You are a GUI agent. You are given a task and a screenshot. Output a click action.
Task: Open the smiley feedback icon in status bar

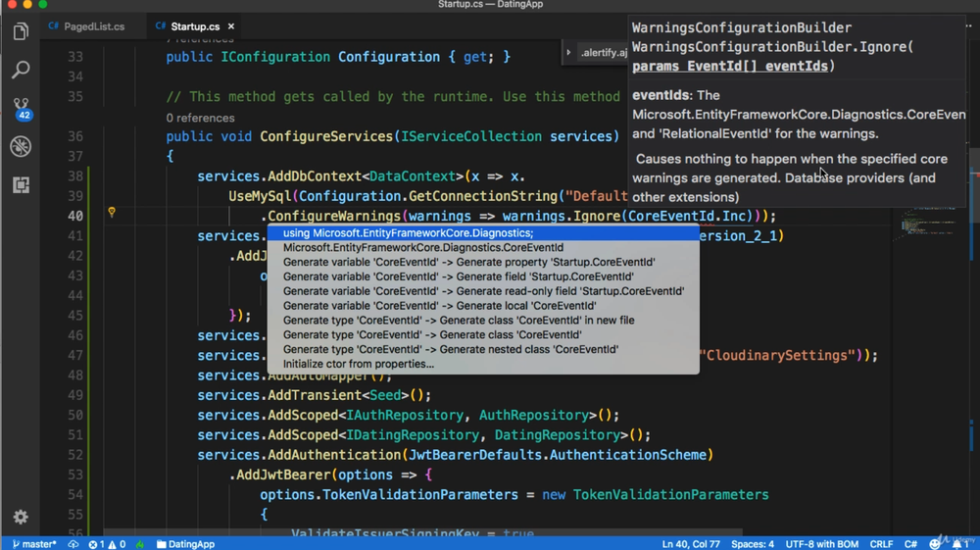(x=934, y=544)
